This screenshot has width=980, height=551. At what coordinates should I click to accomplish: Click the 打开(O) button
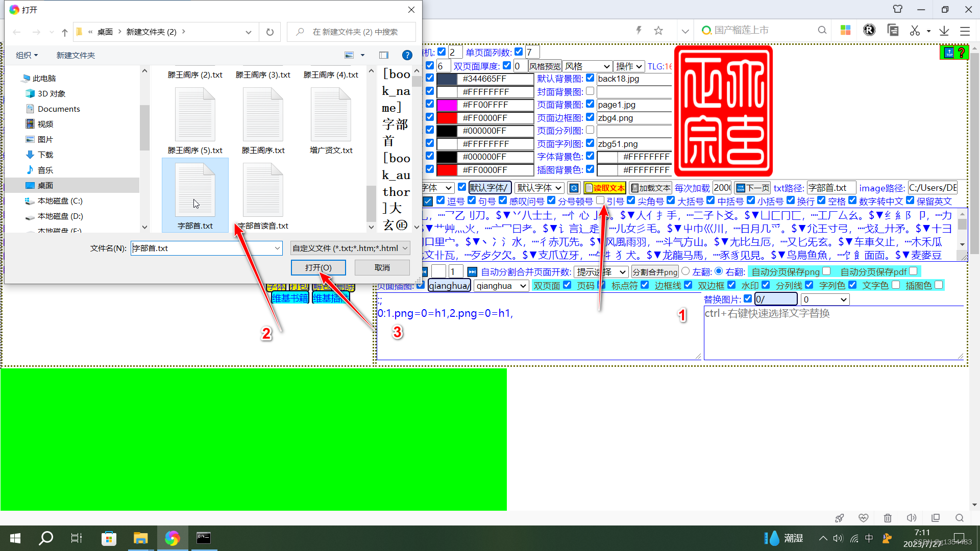318,267
